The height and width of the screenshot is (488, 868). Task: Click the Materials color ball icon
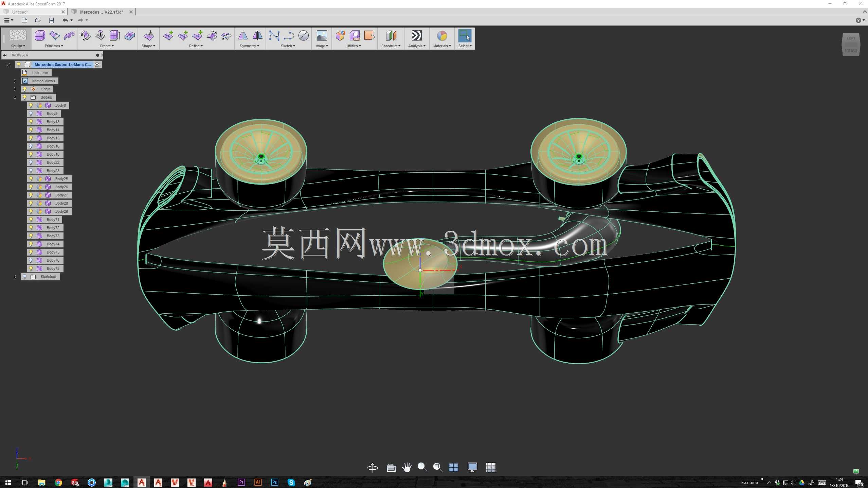pyautogui.click(x=442, y=36)
